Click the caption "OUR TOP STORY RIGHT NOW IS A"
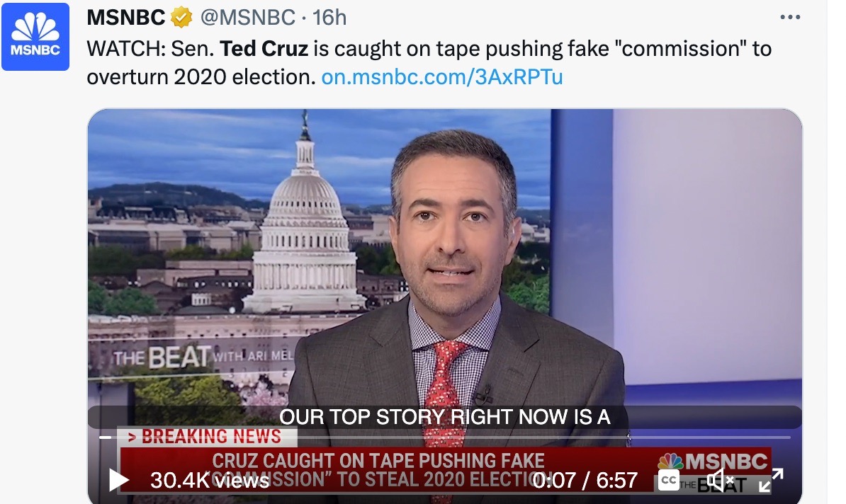The image size is (846, 504). [444, 417]
